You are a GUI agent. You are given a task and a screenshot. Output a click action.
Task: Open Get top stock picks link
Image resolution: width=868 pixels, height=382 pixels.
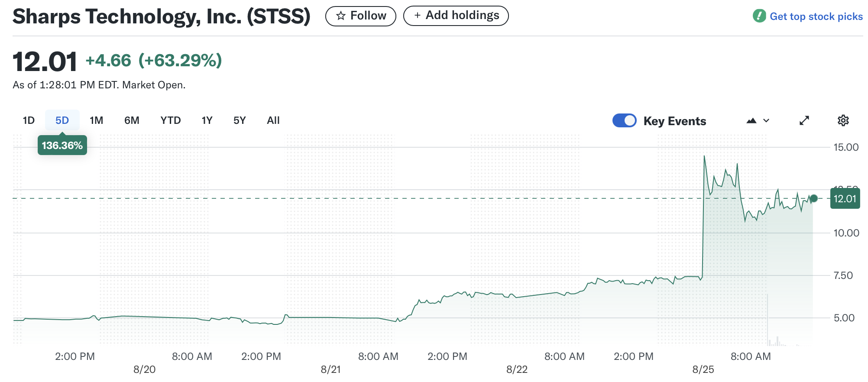[816, 16]
